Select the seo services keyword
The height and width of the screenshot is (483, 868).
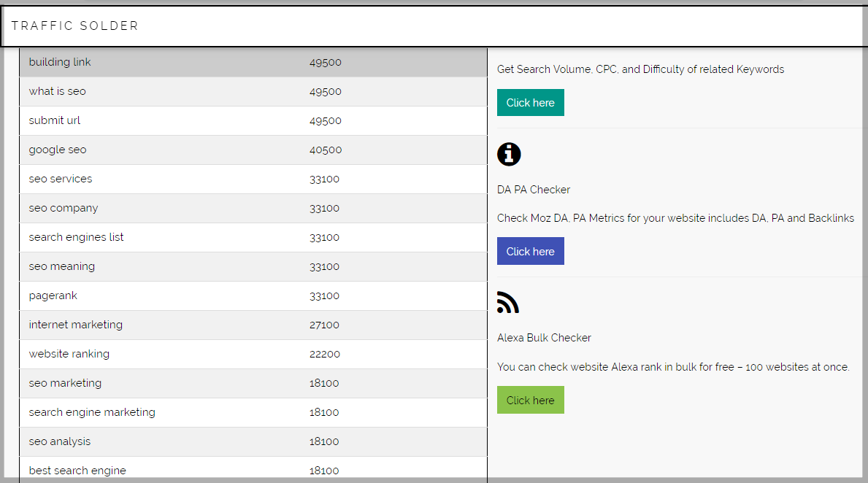[x=60, y=179]
